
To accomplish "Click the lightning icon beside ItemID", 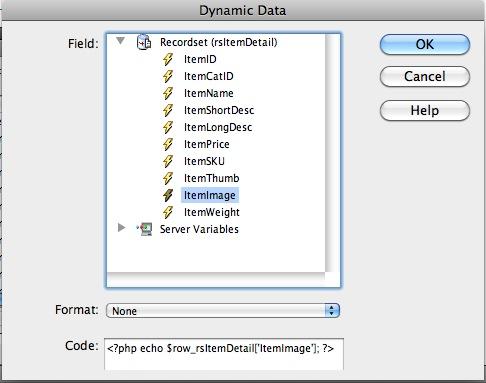I will pos(168,59).
